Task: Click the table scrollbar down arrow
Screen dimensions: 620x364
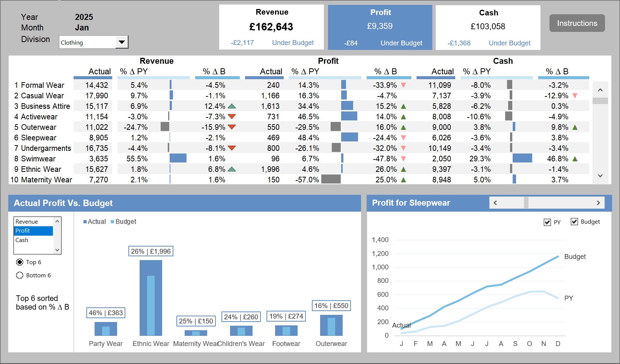Action: tap(600, 175)
